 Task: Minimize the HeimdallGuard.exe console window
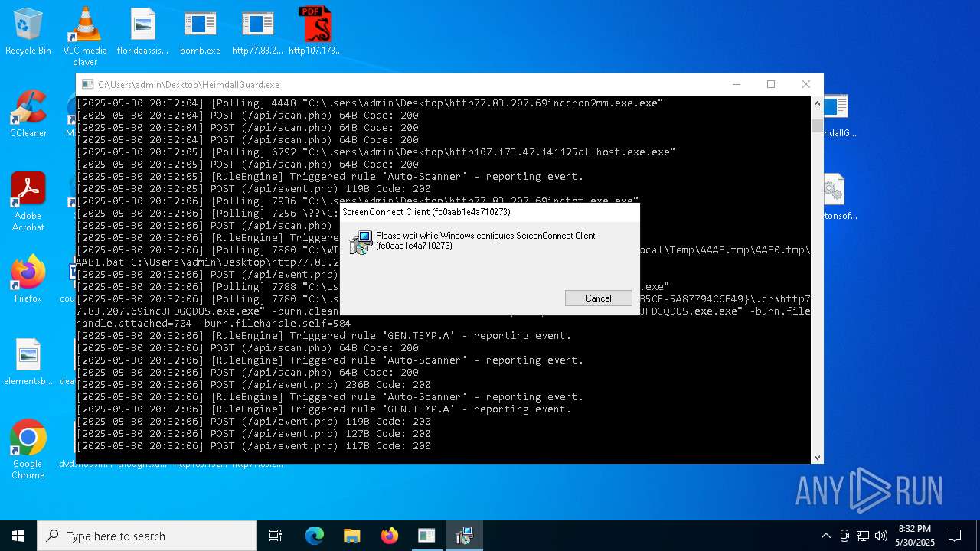coord(736,84)
